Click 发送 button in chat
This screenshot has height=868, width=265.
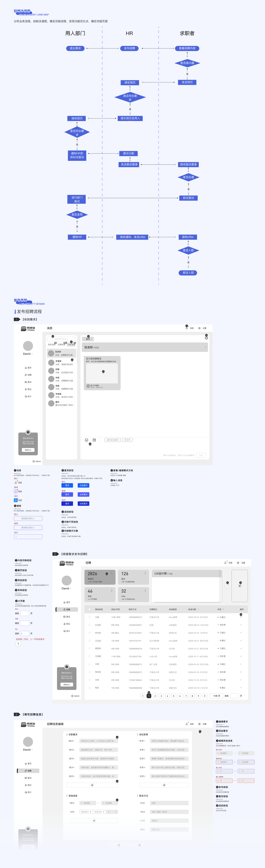tap(201, 455)
